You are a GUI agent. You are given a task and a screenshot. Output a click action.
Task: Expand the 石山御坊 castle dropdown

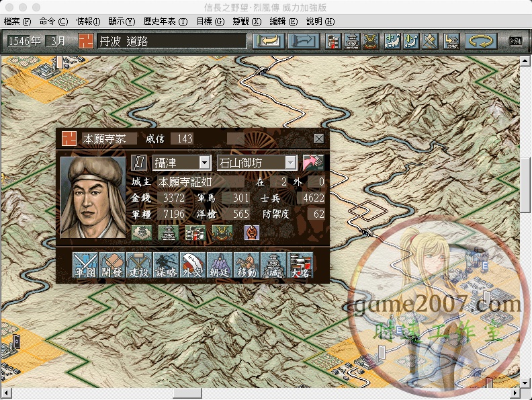(290, 163)
